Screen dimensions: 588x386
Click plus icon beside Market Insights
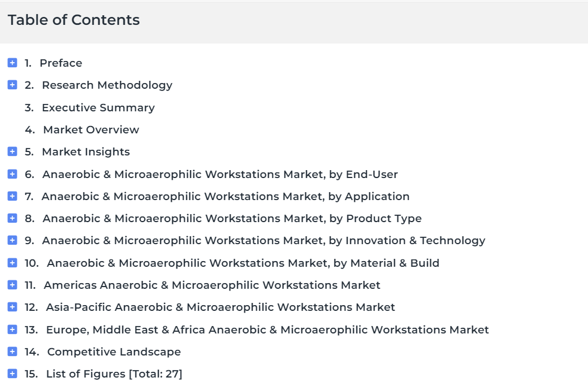click(12, 151)
